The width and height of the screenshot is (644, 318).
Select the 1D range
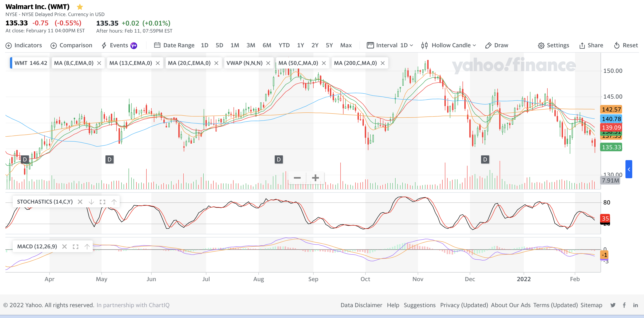pos(205,45)
